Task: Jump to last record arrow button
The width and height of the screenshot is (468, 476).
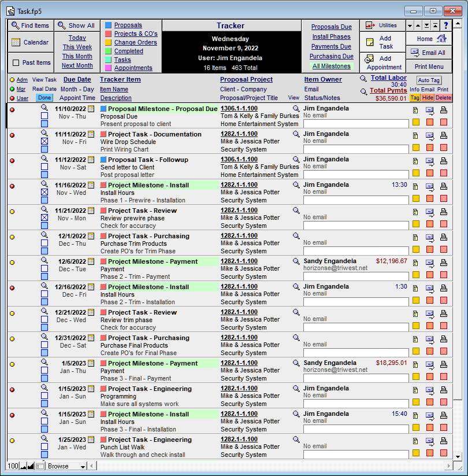Action: point(427,26)
